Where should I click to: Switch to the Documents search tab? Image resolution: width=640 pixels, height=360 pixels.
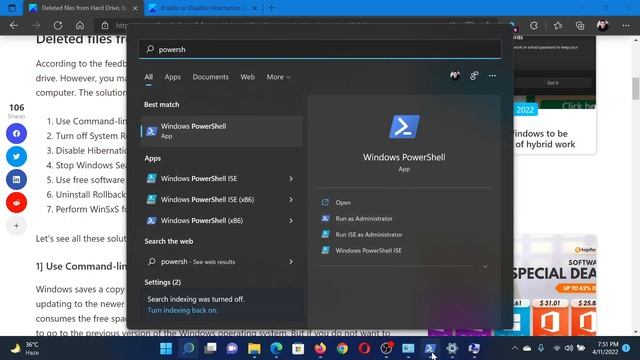[x=211, y=77]
